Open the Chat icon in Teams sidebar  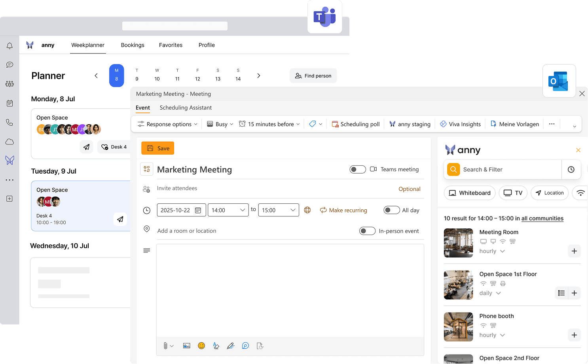[x=9, y=64]
